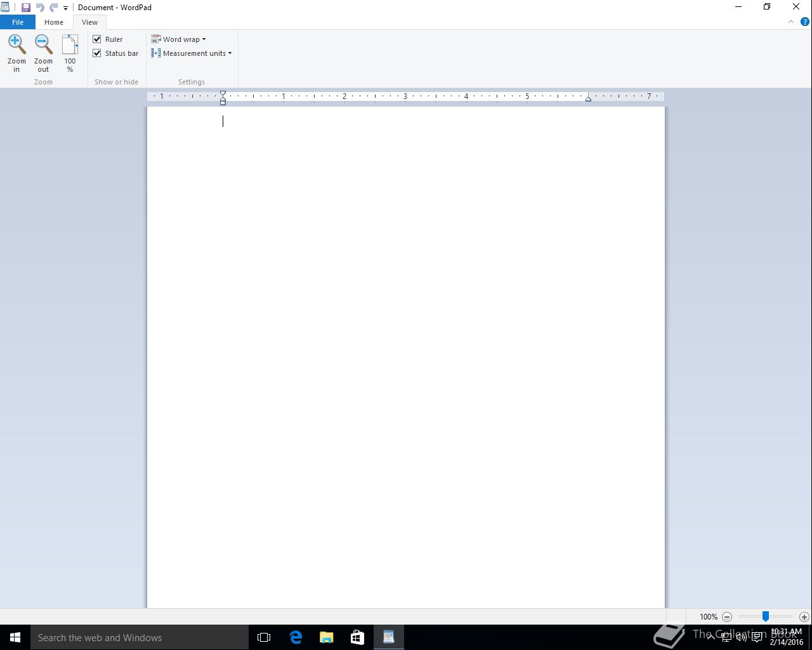Collapse the ribbon with the chevron
The height and width of the screenshot is (650, 812).
[791, 22]
